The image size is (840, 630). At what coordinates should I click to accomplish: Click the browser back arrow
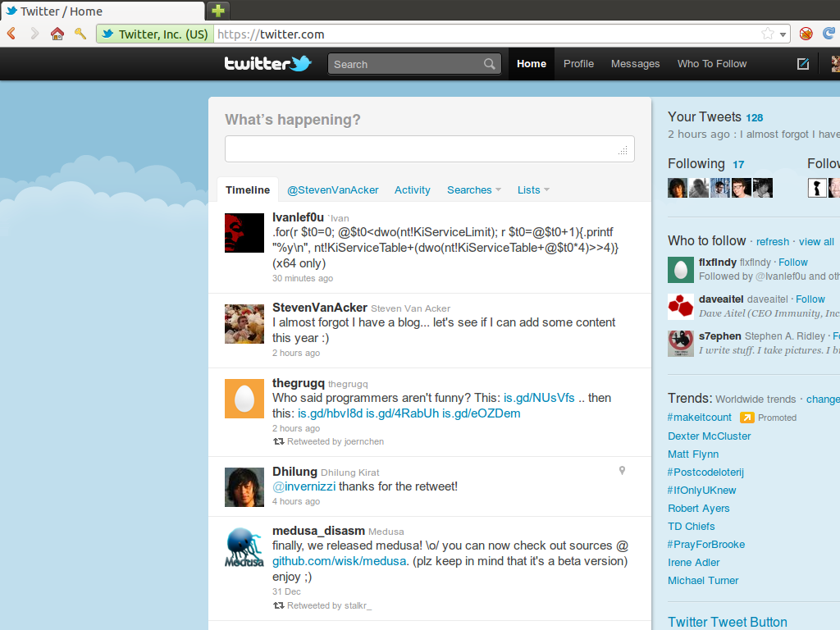(x=11, y=34)
